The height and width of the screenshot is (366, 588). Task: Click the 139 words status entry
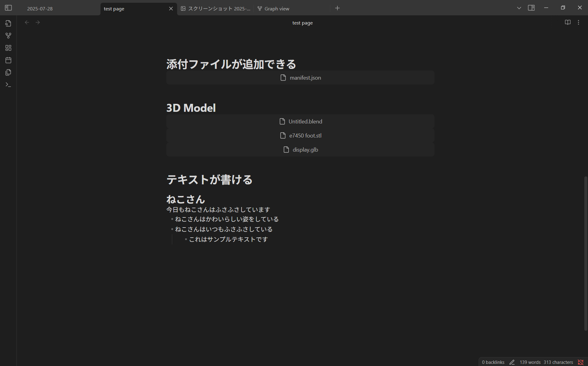[530, 362]
